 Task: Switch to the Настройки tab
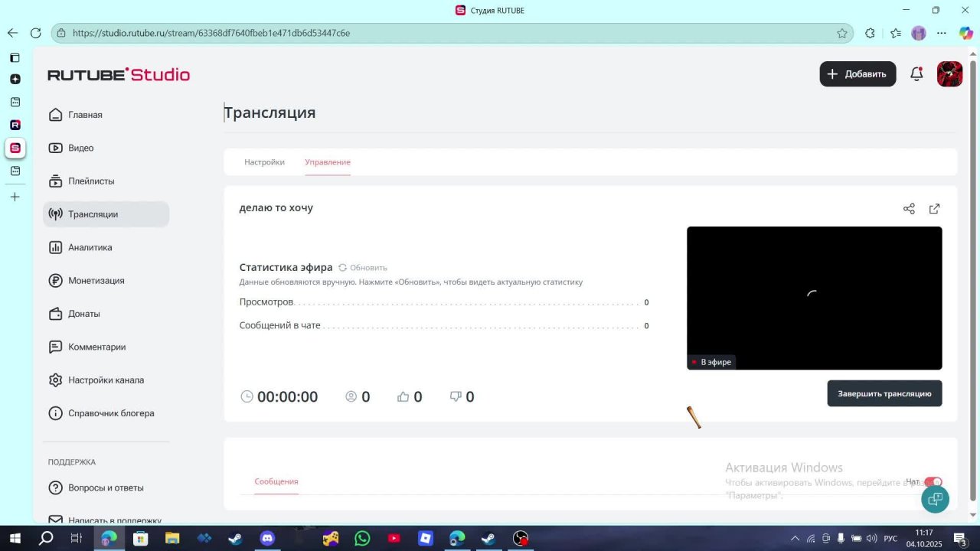[264, 161]
